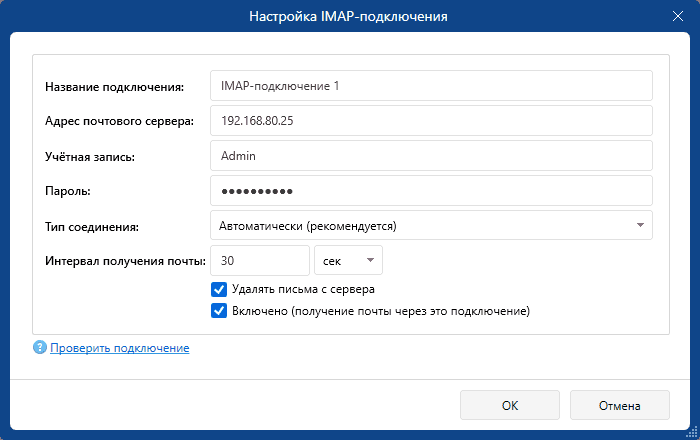700x440 pixels.
Task: Click the server address field showing 192.168.80.25
Action: 431,120
